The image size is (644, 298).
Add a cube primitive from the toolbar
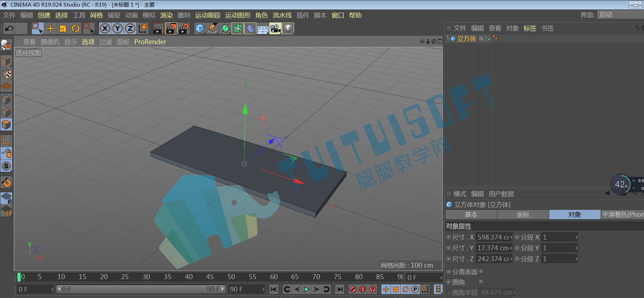[200, 28]
